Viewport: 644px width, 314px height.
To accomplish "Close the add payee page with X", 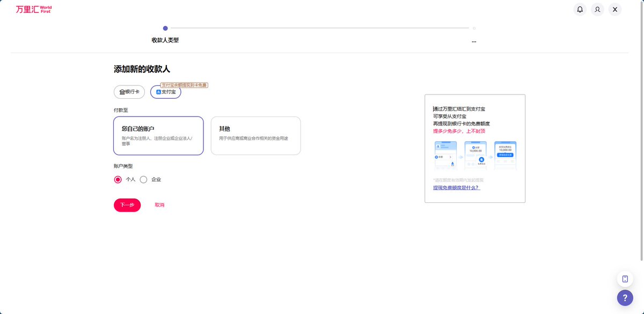I will click(x=615, y=9).
